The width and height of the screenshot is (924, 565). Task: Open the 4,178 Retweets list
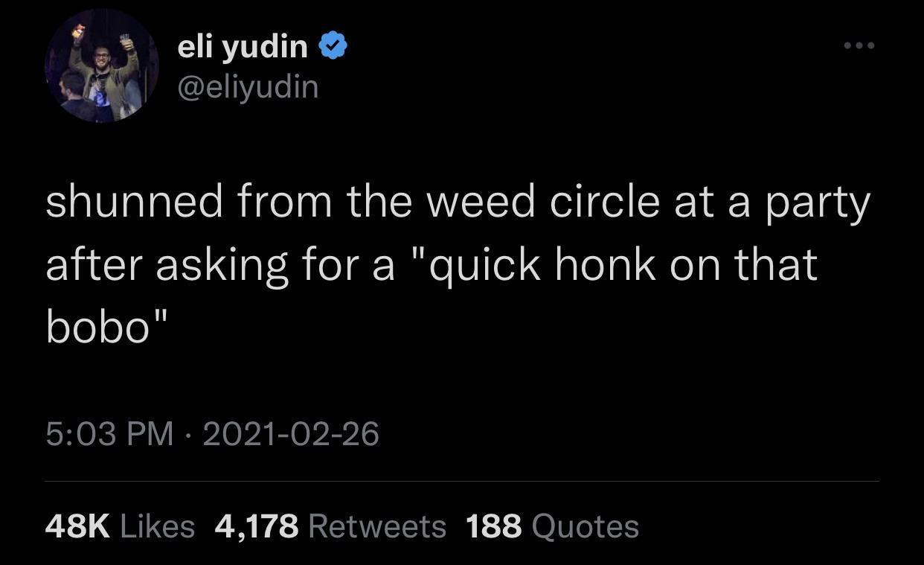pyautogui.click(x=256, y=526)
